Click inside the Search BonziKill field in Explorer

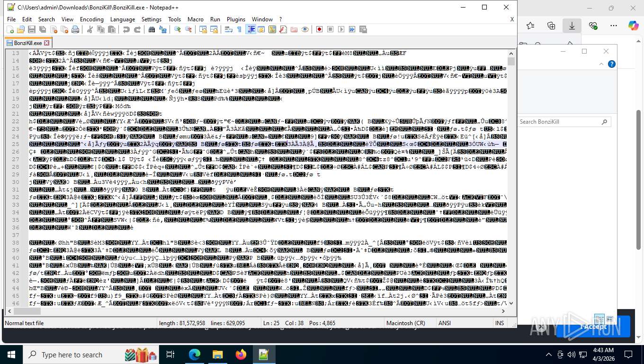tap(560, 122)
